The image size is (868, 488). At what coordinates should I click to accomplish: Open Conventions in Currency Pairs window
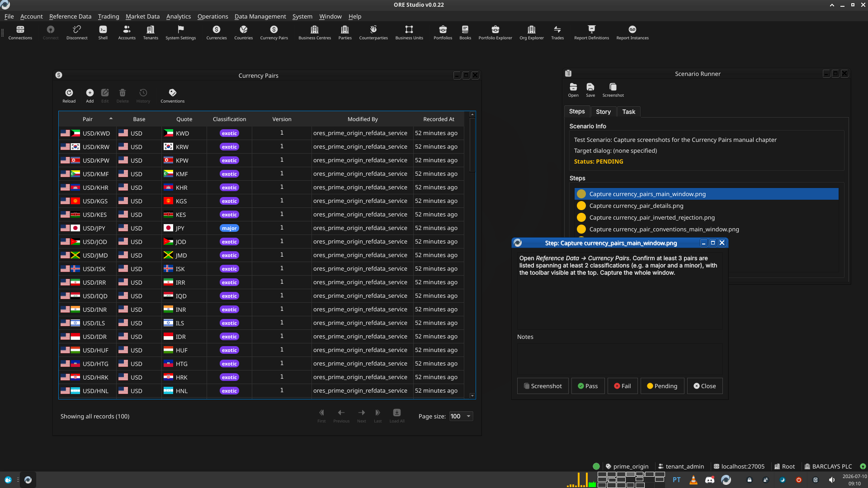coord(173,96)
